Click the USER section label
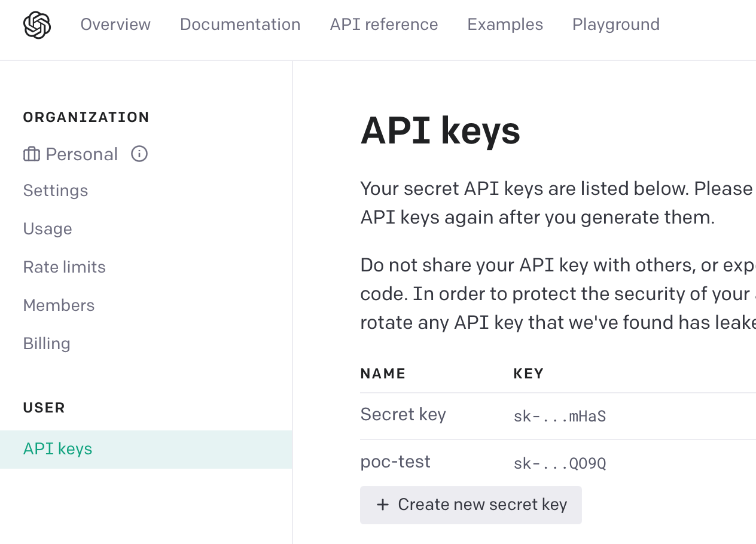Screen dimensions: 756x544 [x=44, y=408]
